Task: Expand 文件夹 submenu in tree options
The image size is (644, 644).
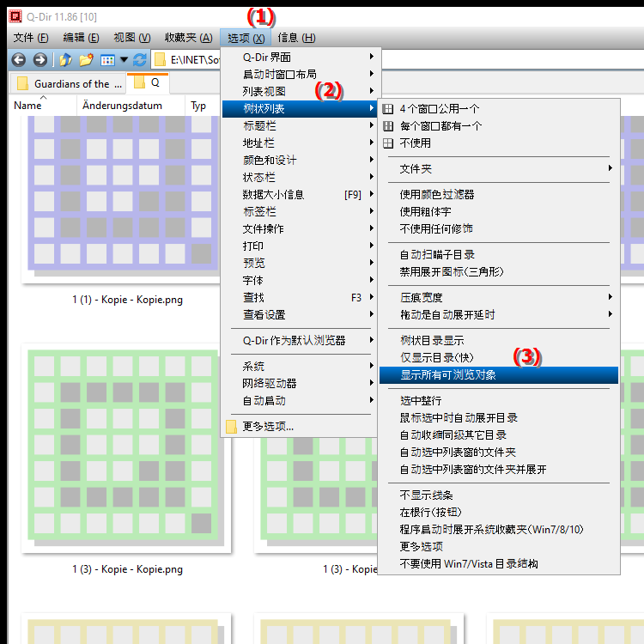Action: (x=499, y=169)
